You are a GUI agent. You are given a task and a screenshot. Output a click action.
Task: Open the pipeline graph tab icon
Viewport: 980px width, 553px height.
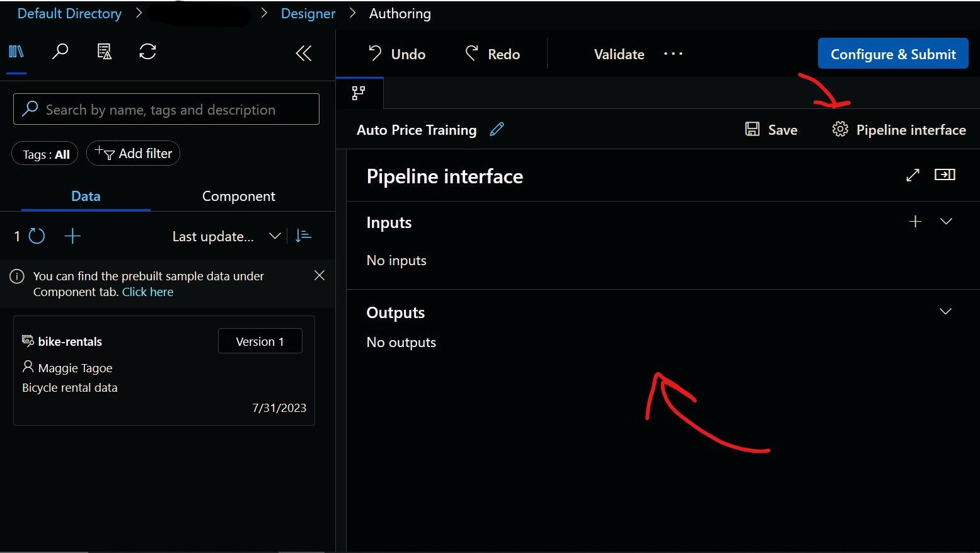359,93
